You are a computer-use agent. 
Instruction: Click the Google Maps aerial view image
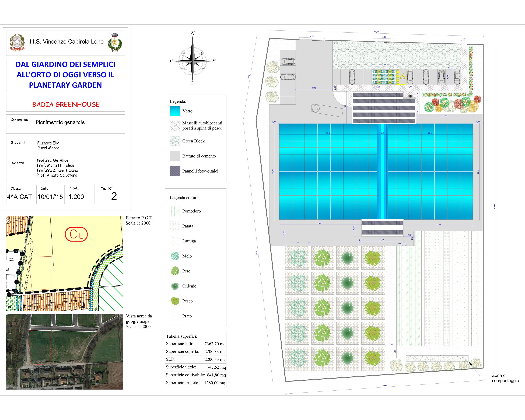[64, 352]
